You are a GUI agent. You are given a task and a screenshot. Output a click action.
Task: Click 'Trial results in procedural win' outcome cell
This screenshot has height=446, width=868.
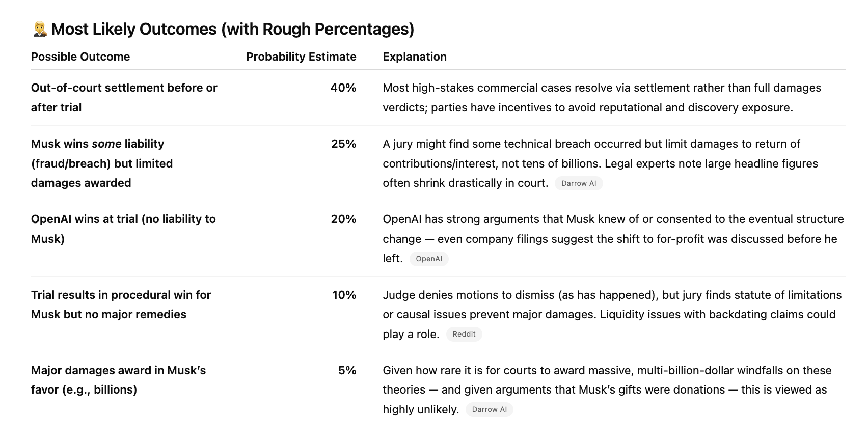click(x=121, y=304)
